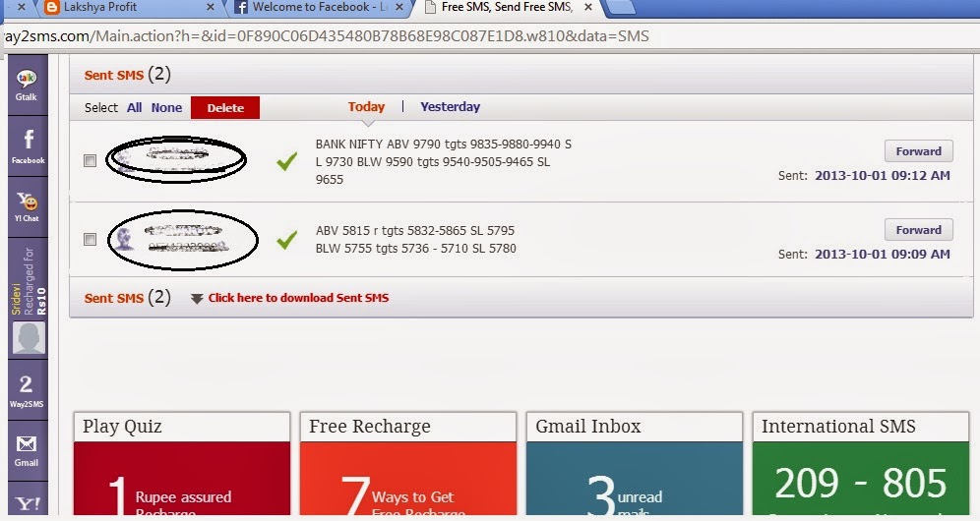Forward the BANK NIFTY message
The width and height of the screenshot is (980, 521).
918,151
